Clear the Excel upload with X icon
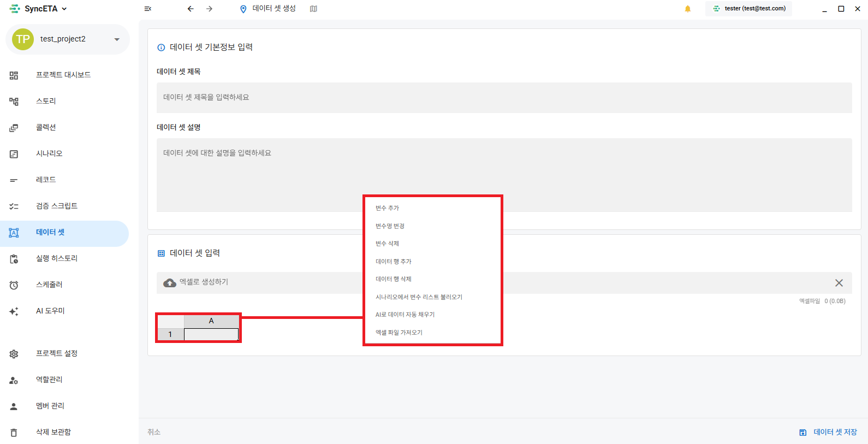Viewport: 868px width, 444px height. click(x=839, y=283)
